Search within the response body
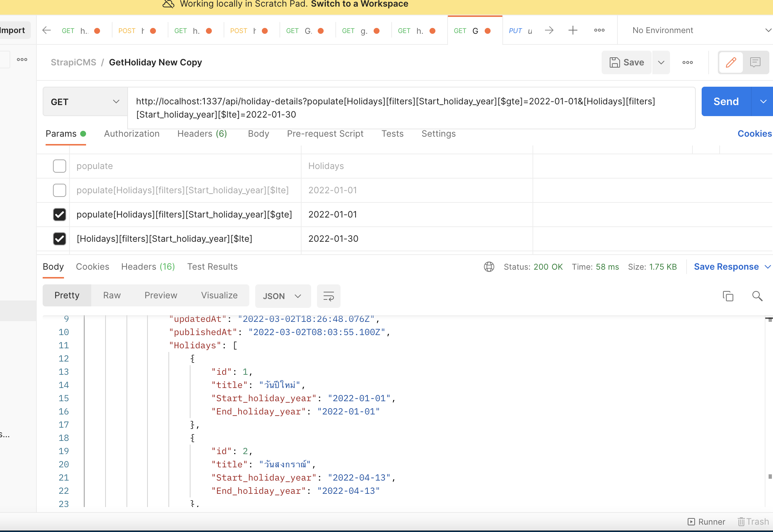The height and width of the screenshot is (532, 773). (x=757, y=296)
